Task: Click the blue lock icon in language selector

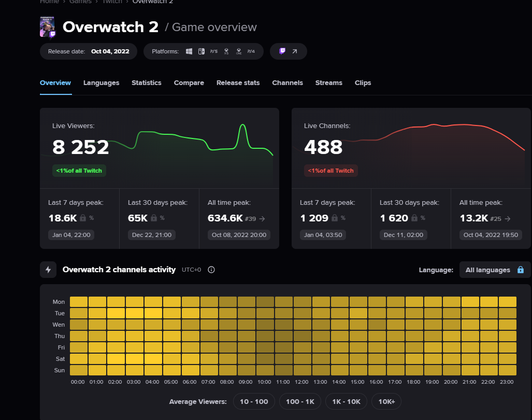Action: [x=521, y=270]
